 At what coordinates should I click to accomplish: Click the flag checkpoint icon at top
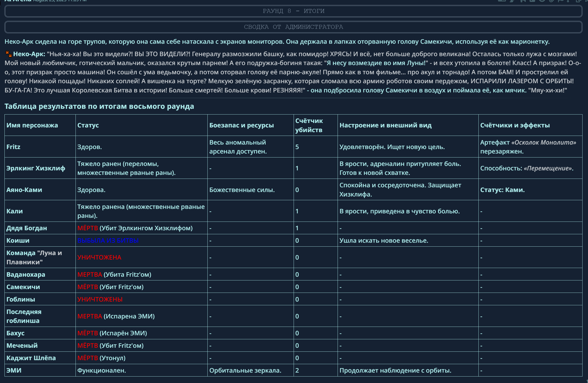click(x=560, y=1)
